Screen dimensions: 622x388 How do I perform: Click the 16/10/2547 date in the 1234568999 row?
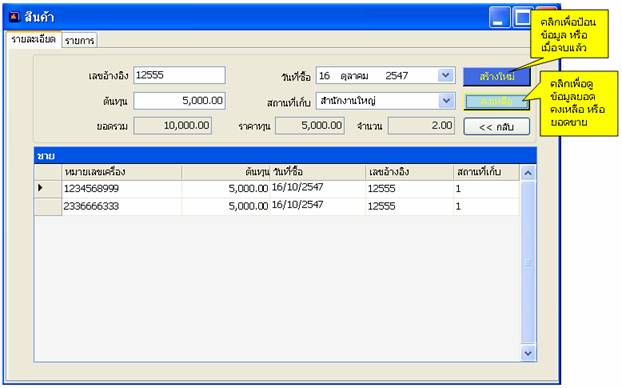pyautogui.click(x=317, y=188)
